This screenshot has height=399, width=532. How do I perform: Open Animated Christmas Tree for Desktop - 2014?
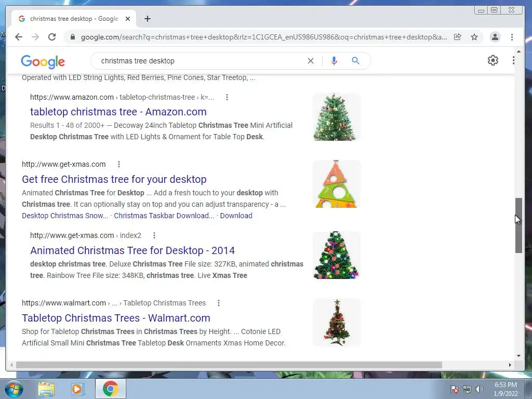point(132,250)
